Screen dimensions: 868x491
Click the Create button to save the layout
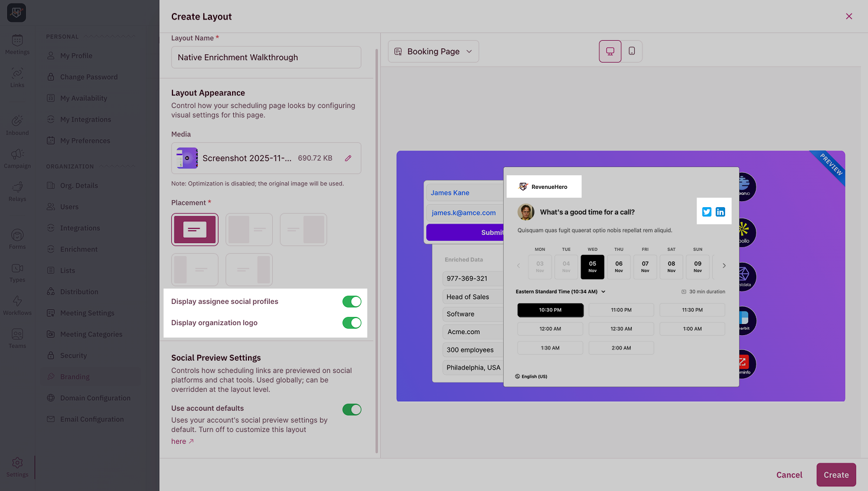coord(836,474)
